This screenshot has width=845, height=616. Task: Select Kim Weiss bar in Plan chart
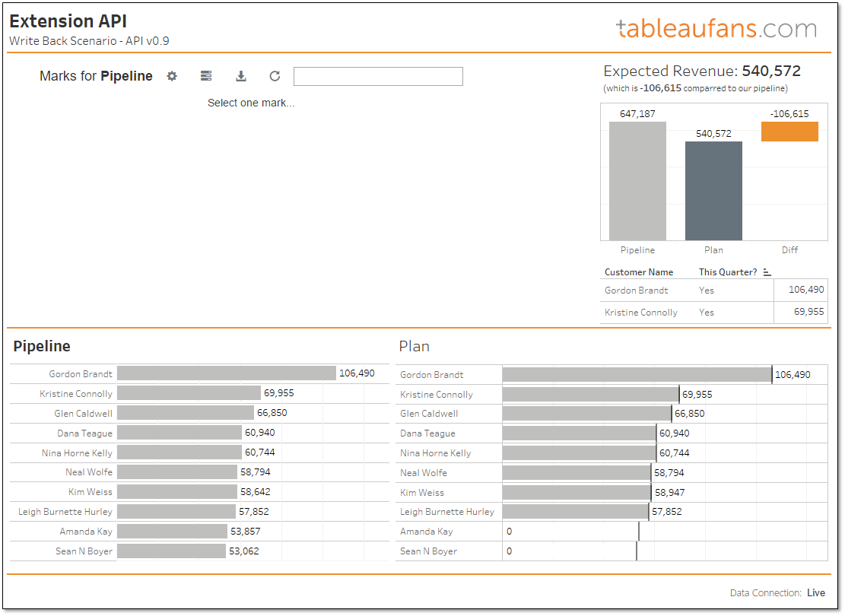(578, 492)
